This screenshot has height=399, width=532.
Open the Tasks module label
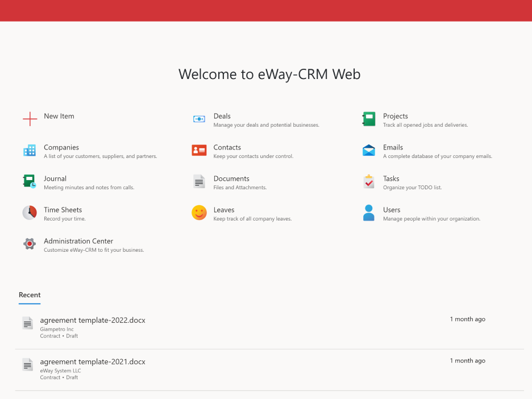tap(391, 178)
